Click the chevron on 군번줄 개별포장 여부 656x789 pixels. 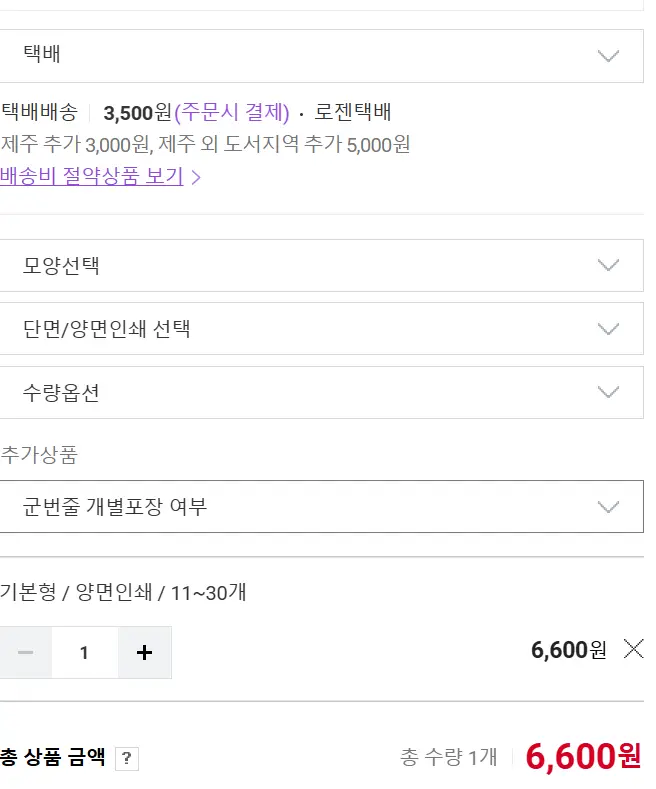[x=608, y=507]
